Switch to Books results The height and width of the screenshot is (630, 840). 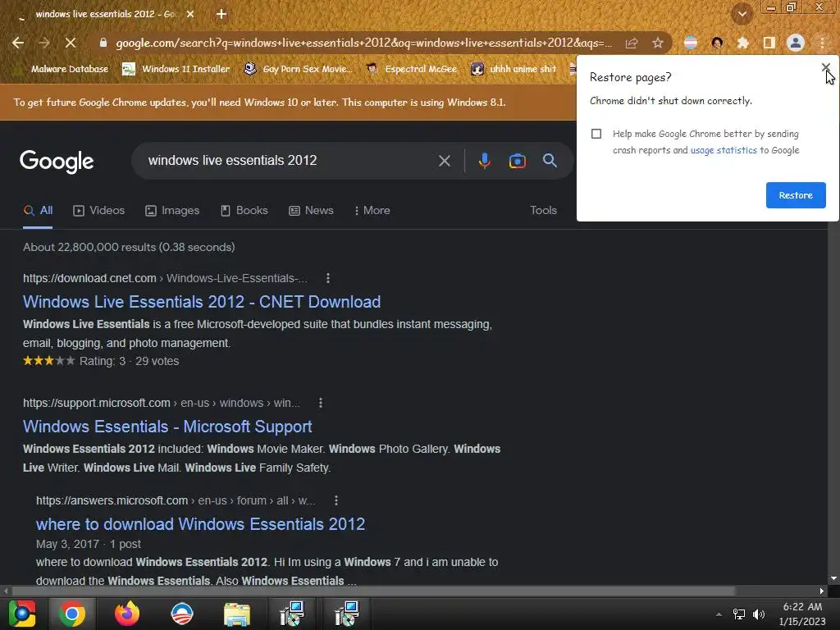coord(244,211)
